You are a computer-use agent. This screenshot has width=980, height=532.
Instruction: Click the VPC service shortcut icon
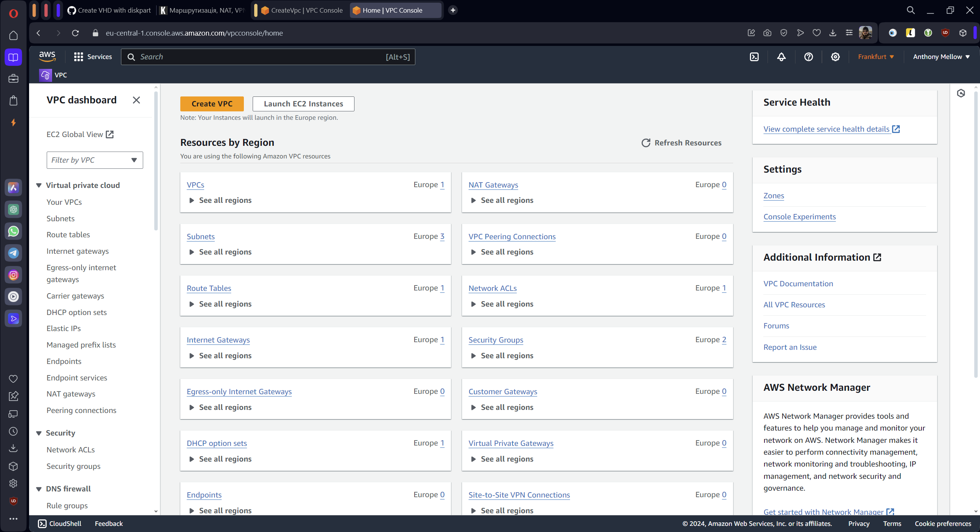[46, 75]
